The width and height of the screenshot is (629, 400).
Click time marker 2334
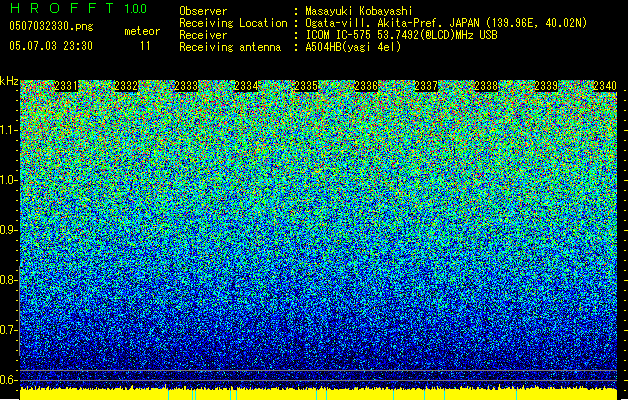246,86
